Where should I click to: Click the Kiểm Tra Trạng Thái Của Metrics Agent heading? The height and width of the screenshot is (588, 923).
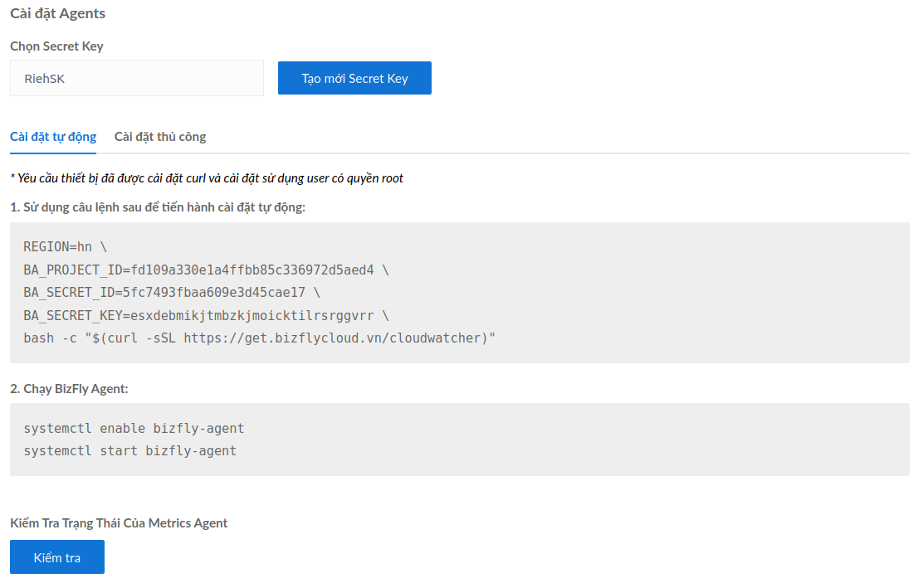click(x=119, y=523)
